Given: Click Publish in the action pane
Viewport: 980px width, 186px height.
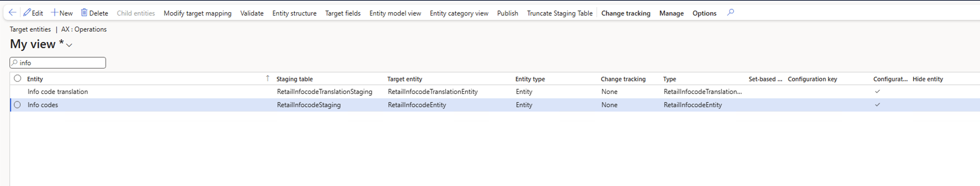Looking at the screenshot, I should pos(507,13).
